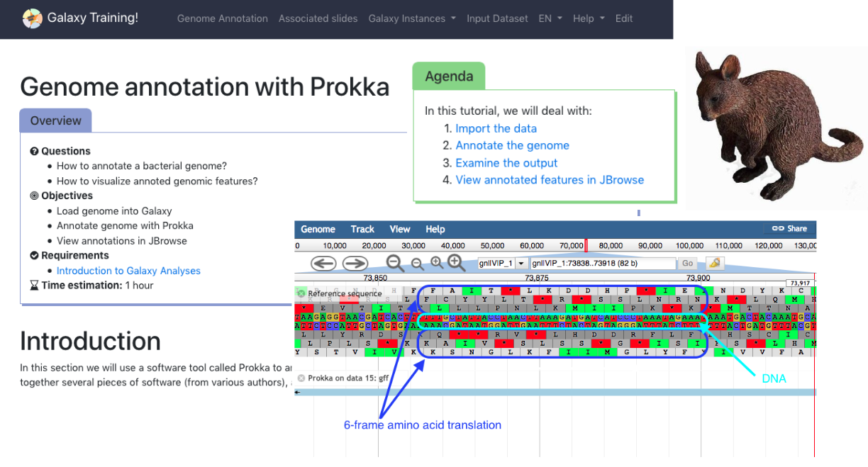This screenshot has height=467, width=868.
Task: Expand the Galaxy Instances dropdown
Action: click(412, 18)
